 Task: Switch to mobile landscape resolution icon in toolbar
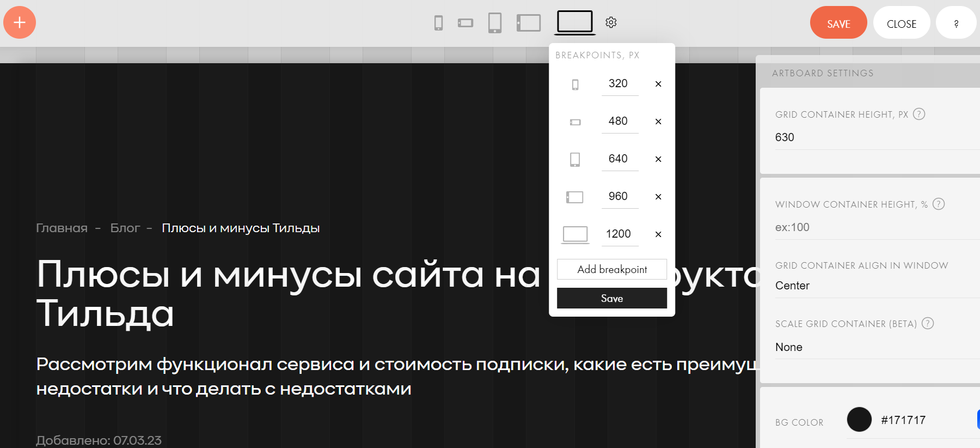pyautogui.click(x=465, y=23)
